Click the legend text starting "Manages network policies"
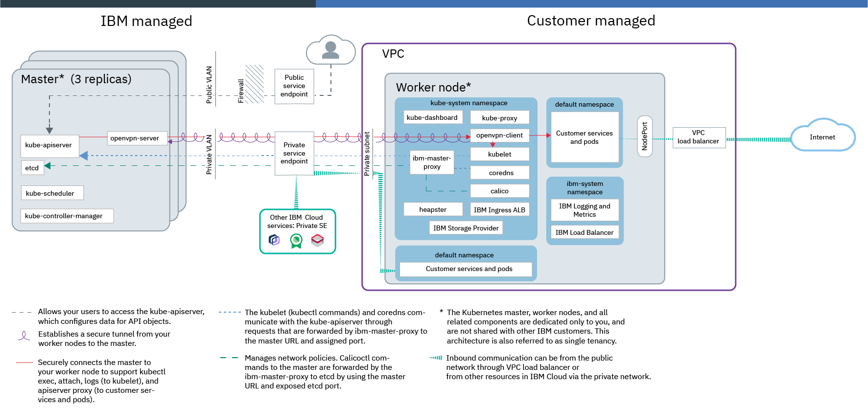Screen dimensions: 868x410 (x=325, y=372)
